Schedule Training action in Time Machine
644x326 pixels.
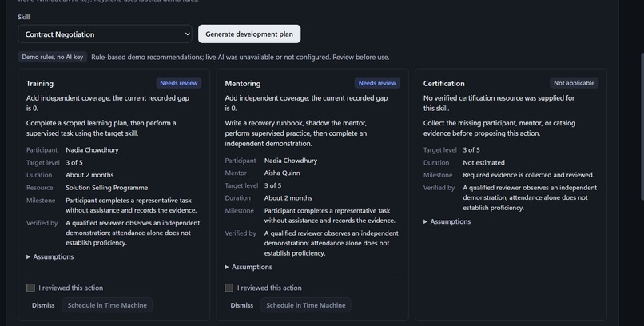(x=107, y=305)
